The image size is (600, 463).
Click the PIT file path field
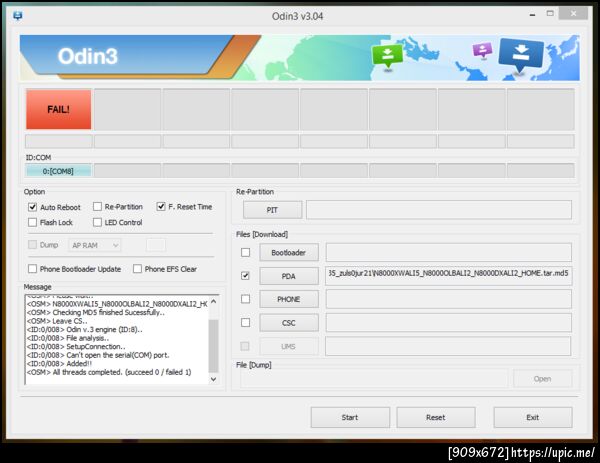[x=439, y=210]
